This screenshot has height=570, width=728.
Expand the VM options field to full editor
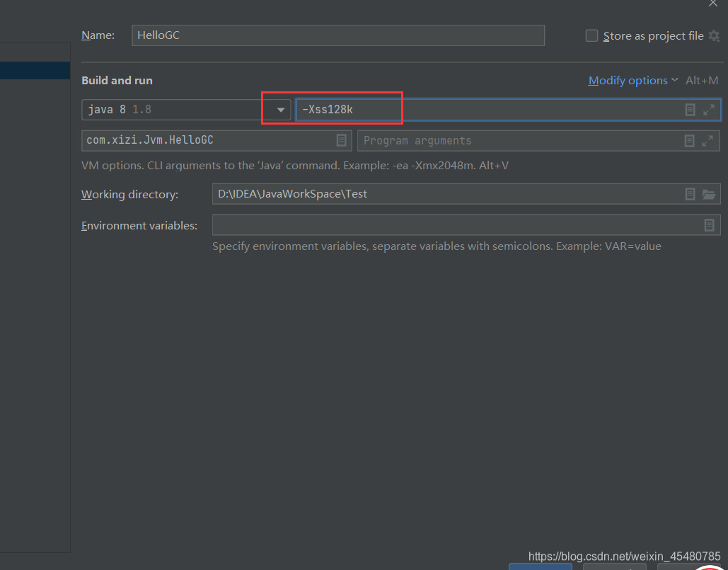point(708,110)
